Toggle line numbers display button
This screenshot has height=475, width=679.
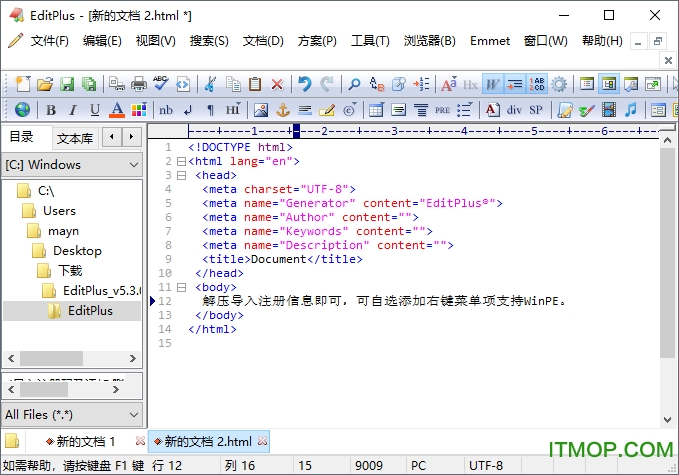[x=537, y=84]
